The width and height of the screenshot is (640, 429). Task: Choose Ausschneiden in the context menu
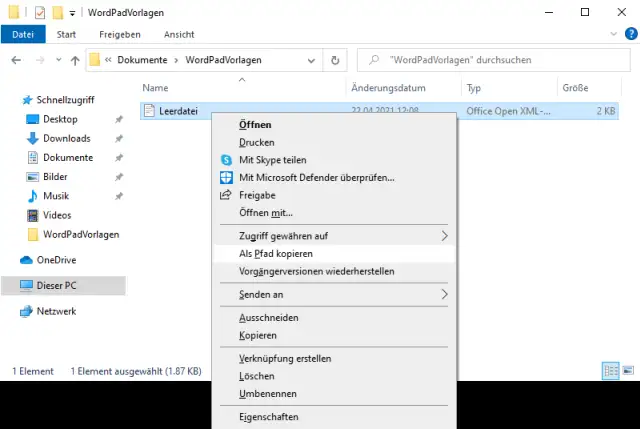tap(334, 318)
